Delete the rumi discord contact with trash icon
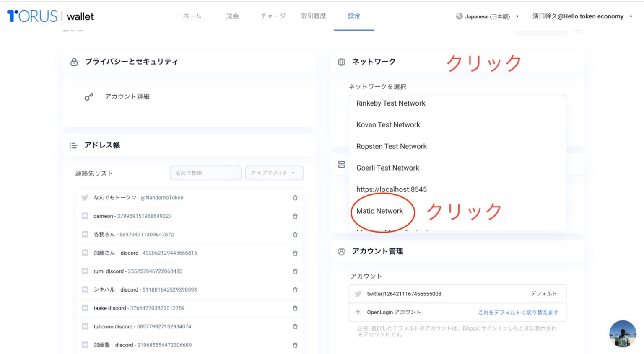 point(295,271)
